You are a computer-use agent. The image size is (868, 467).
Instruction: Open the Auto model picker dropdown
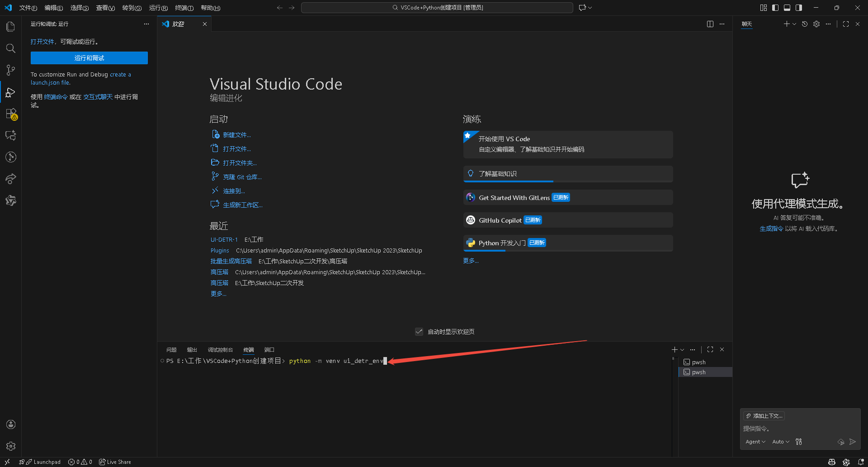[781, 442]
